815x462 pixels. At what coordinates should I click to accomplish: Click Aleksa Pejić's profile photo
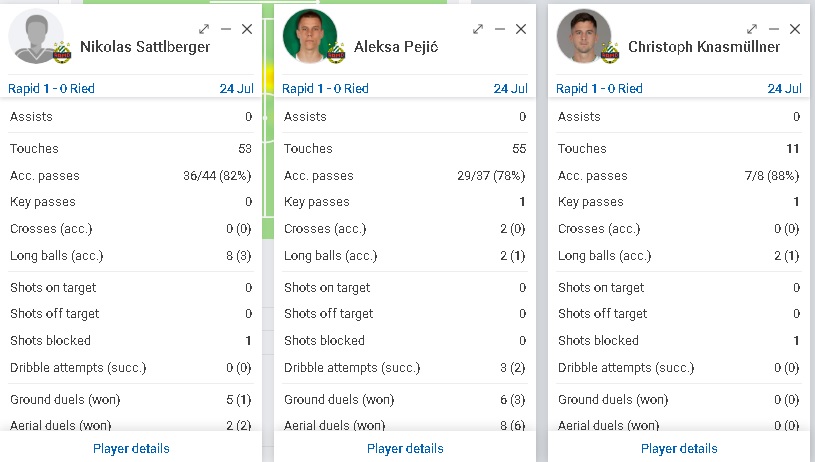click(x=309, y=36)
